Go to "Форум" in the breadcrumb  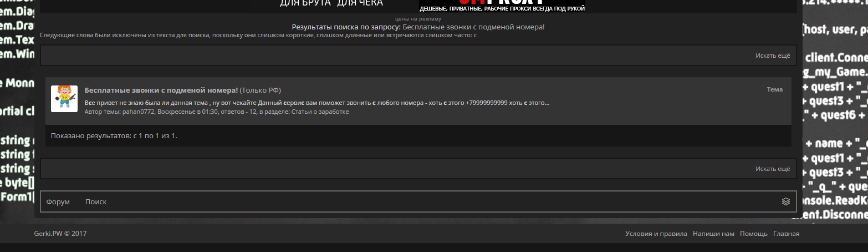(x=58, y=201)
